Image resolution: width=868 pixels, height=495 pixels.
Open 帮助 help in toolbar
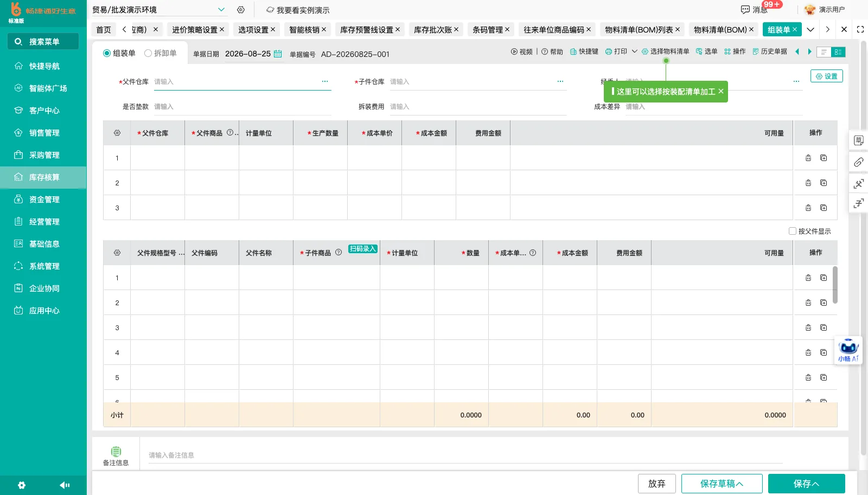tap(552, 52)
